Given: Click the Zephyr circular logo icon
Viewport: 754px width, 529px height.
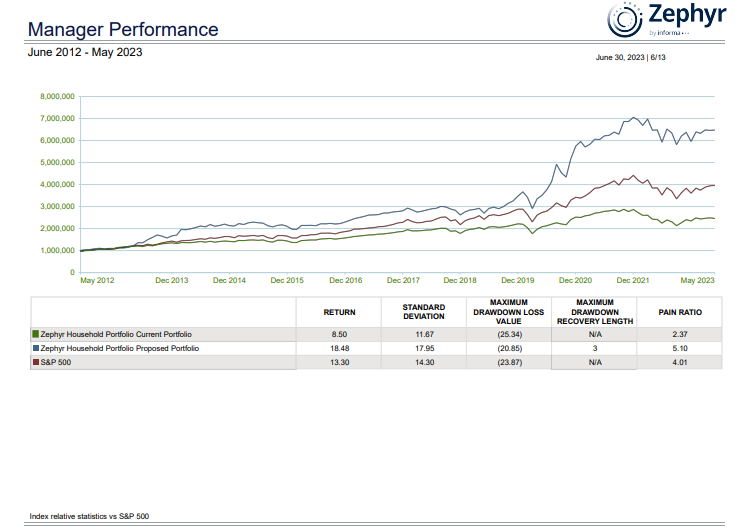Looking at the screenshot, I should (x=625, y=18).
